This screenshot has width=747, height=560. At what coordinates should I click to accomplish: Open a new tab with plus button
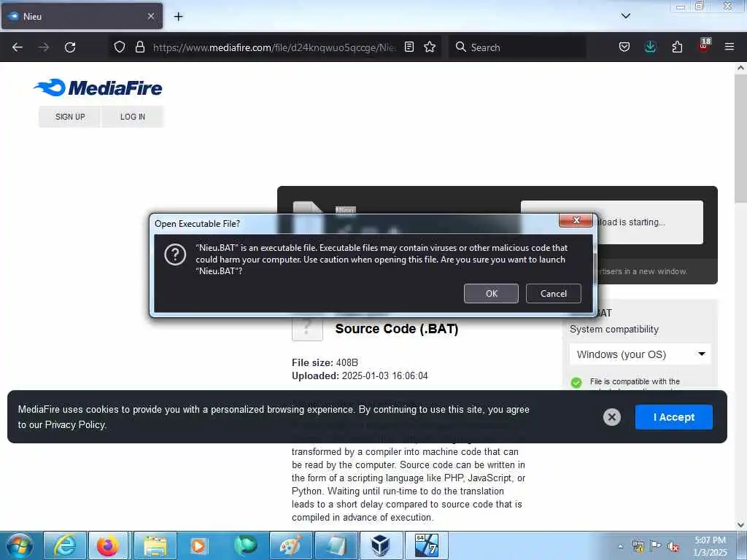178,16
